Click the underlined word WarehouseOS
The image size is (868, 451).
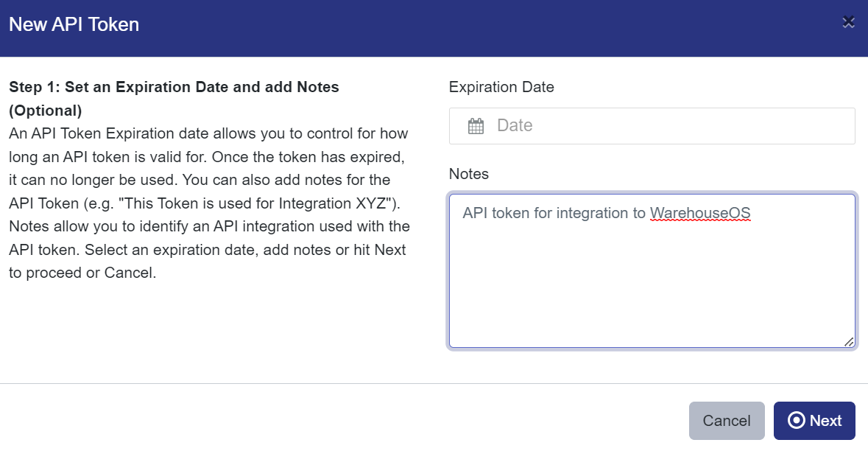(699, 213)
